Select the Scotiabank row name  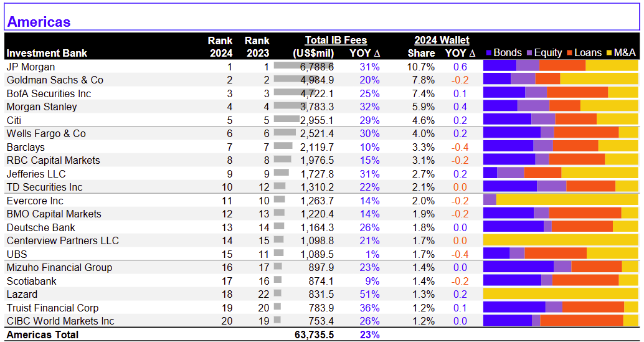pyautogui.click(x=32, y=281)
